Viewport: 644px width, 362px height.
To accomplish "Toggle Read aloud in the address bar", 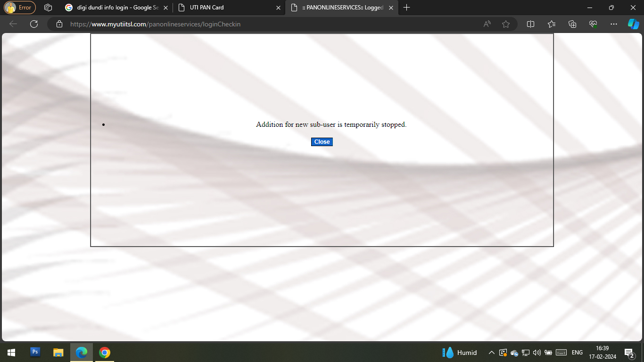I will pos(487,24).
